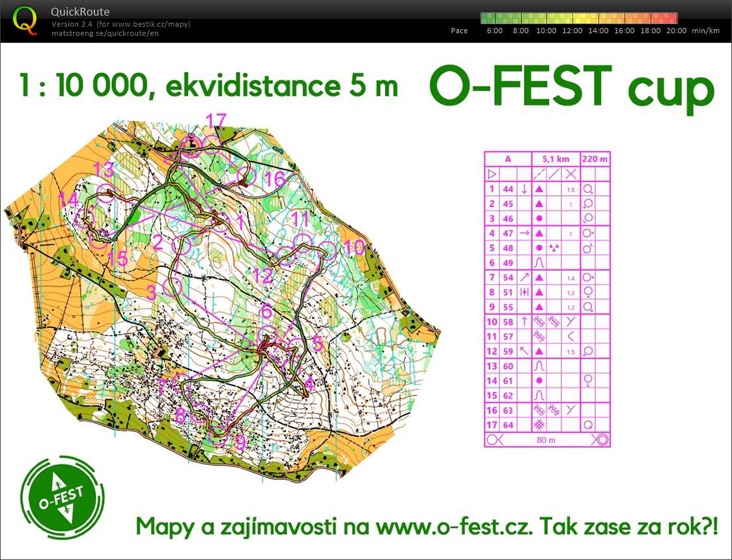Click the dense vegetation hatch symbol in row 17

539,425
